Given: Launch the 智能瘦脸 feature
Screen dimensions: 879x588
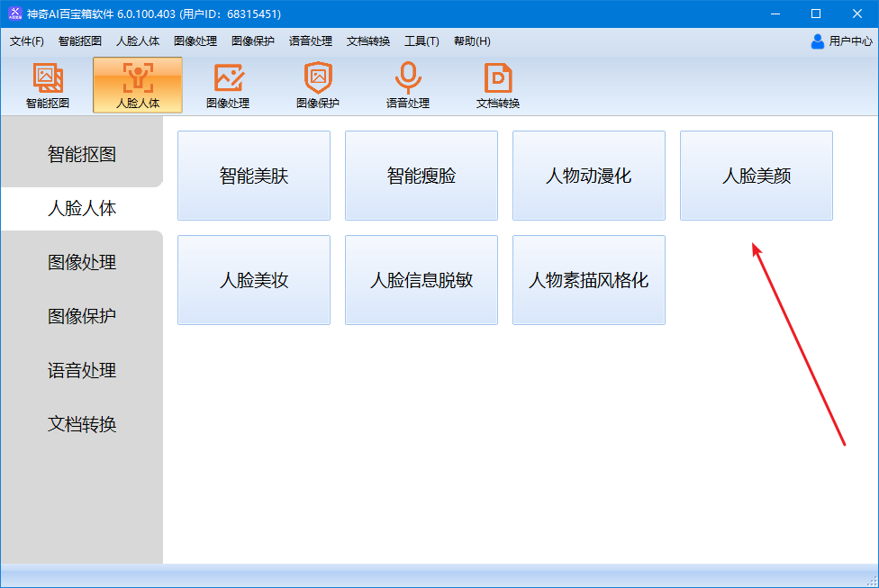Looking at the screenshot, I should point(421,176).
